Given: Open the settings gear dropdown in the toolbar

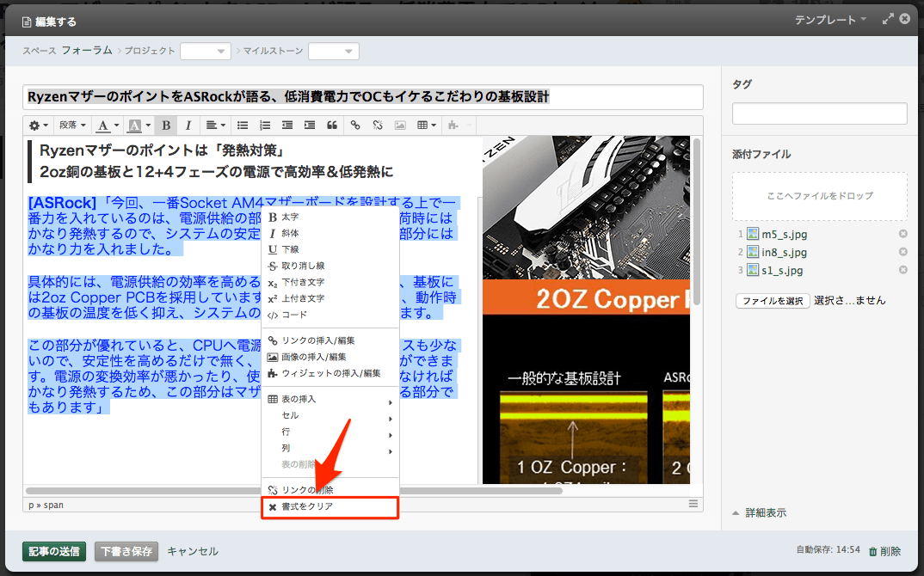Looking at the screenshot, I should click(x=39, y=126).
